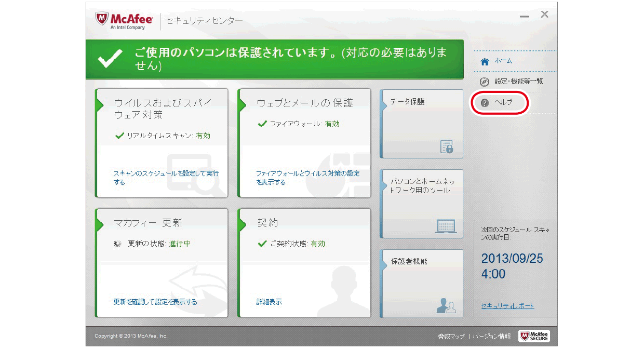Click the ファイアウォール: 有効 status
The width and height of the screenshot is (644, 348).
pos(305,124)
